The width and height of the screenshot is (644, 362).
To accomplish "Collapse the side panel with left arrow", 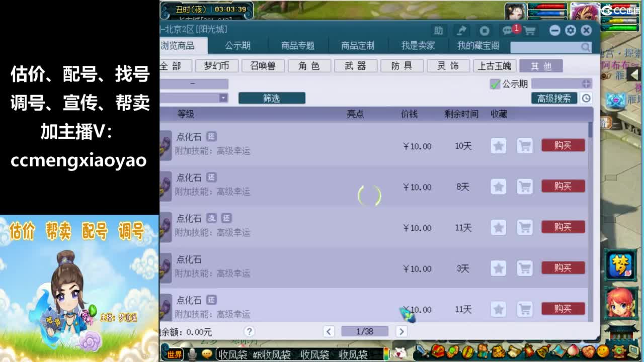I will pyautogui.click(x=634, y=74).
